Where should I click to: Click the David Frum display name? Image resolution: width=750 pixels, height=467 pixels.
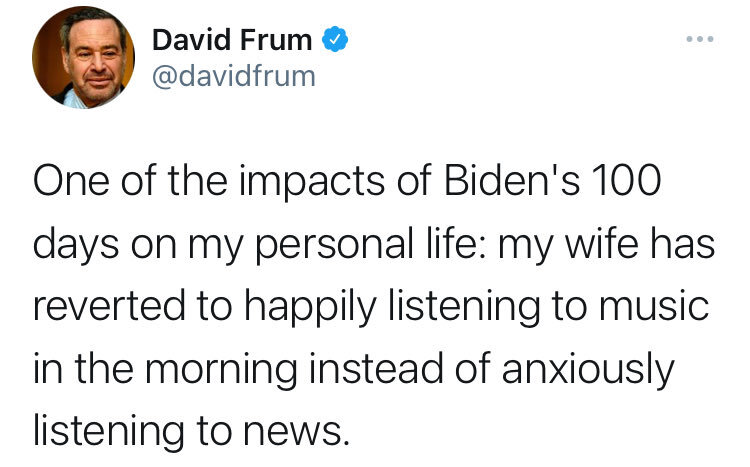232,41
